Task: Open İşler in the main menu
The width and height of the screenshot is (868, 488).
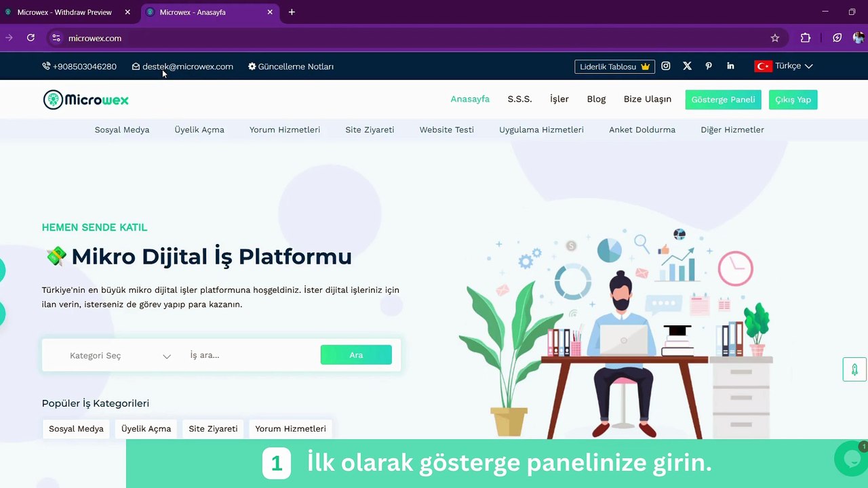Action: coord(559,99)
